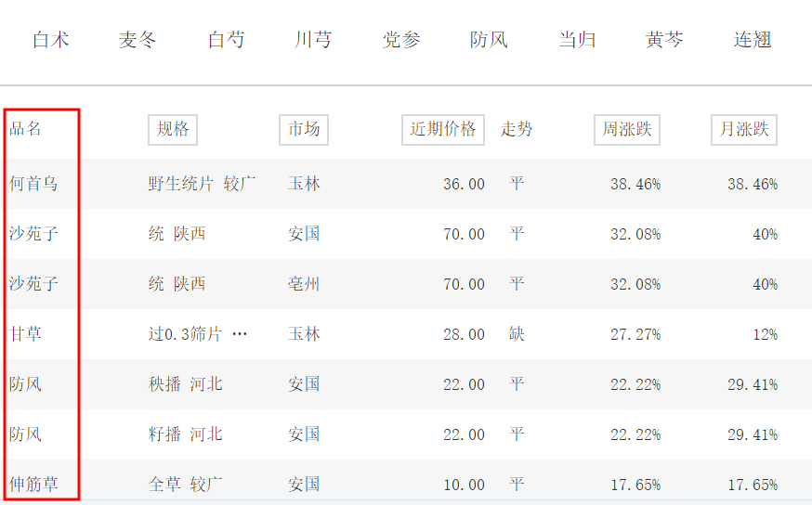Sort by 周涨跌 weekly change
This screenshot has height=505, width=812.
point(627,130)
